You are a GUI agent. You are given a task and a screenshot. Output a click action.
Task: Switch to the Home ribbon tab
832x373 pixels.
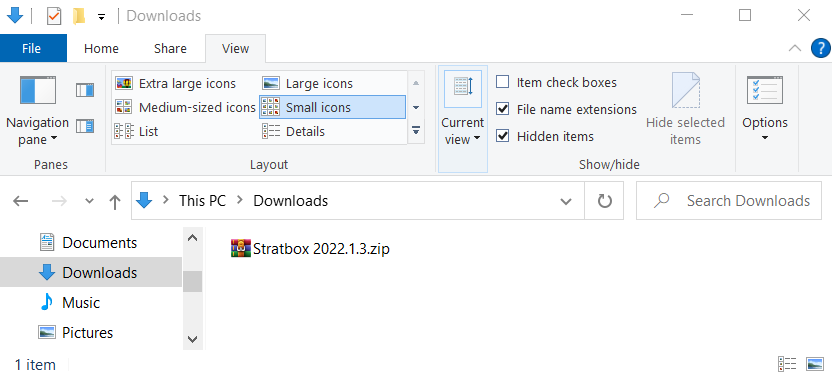point(101,49)
